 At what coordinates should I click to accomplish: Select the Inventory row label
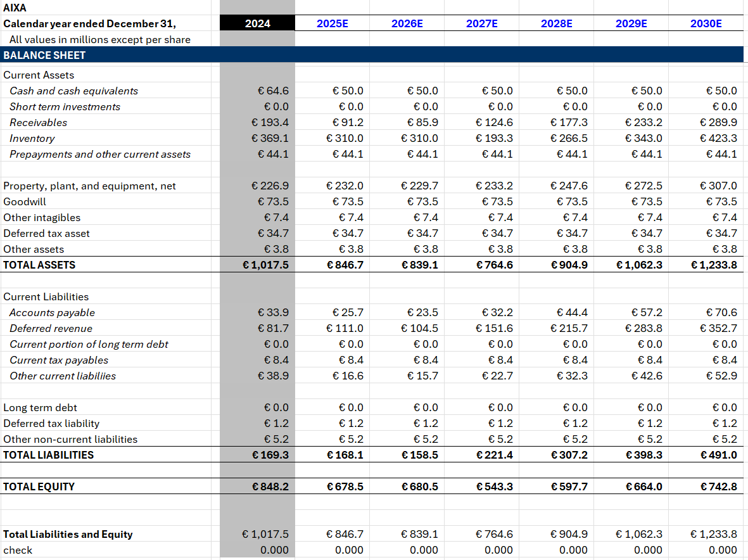[32, 138]
